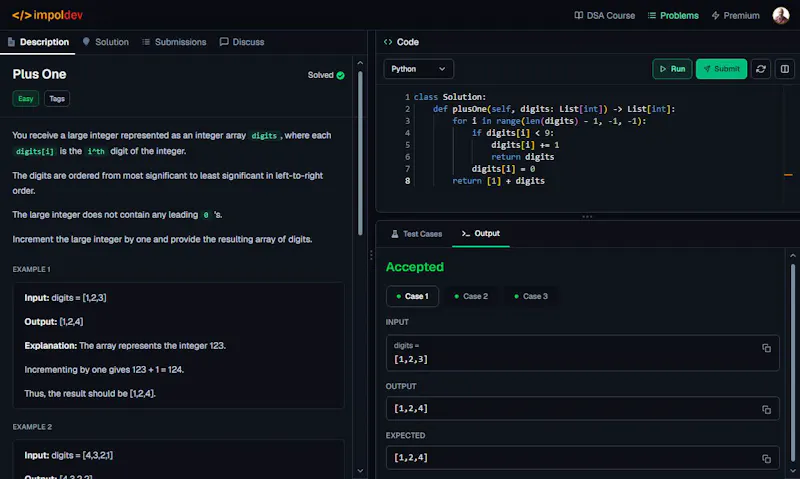Click the Plus One problem title
Screen dimensions: 800x479
(39, 74)
